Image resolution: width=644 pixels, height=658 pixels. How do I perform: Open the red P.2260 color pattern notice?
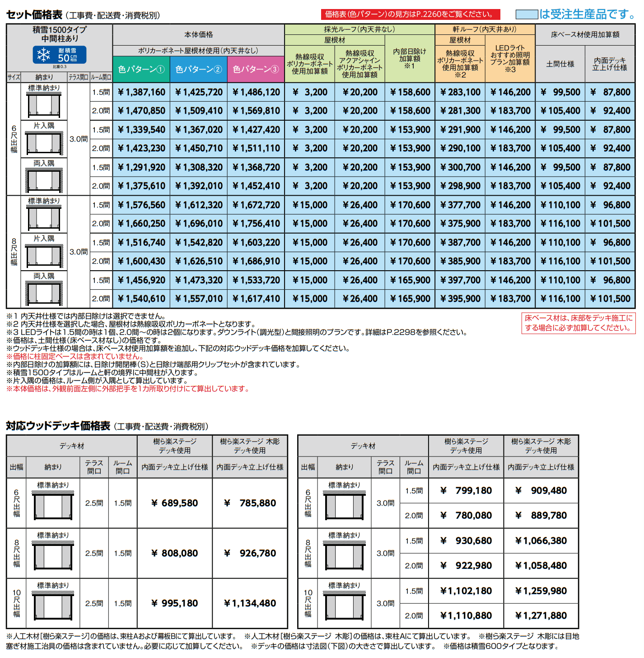coord(411,14)
